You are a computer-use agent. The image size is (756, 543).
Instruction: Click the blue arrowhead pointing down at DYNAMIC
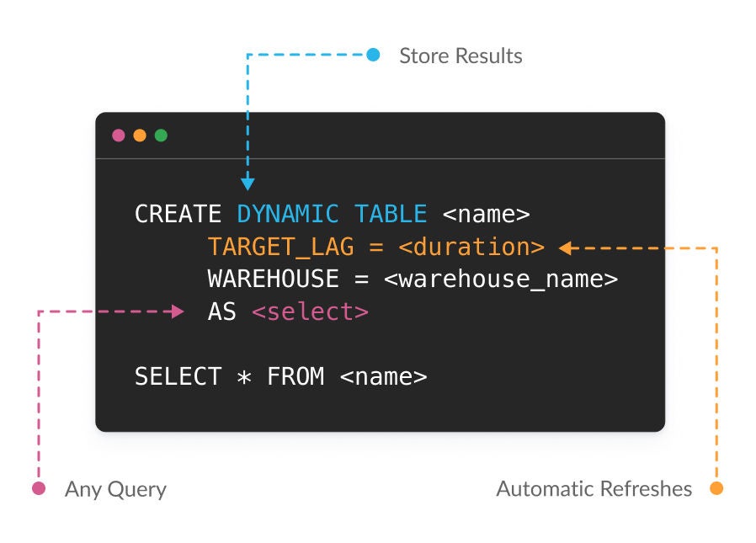(x=248, y=182)
